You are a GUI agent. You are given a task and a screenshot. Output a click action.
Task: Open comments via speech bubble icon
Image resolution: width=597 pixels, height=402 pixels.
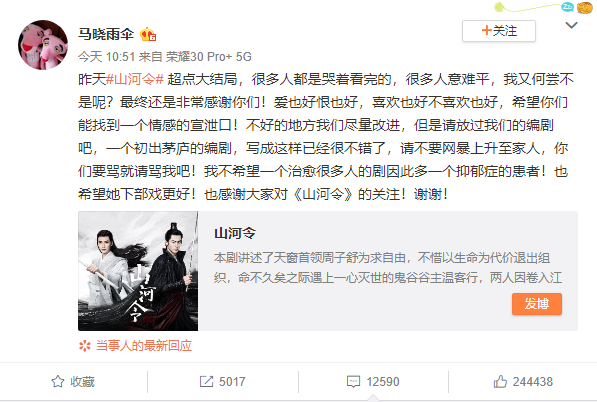(x=353, y=381)
